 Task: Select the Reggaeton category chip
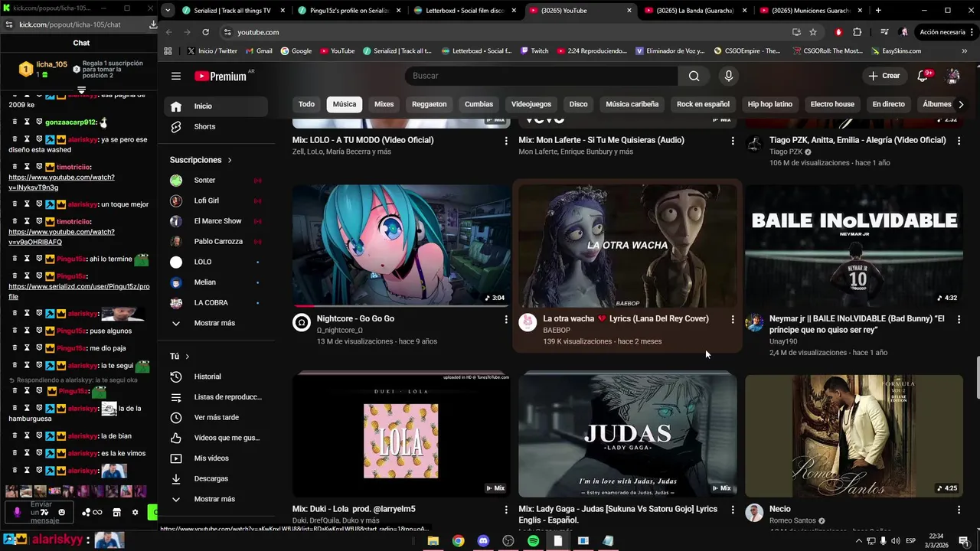pos(429,104)
